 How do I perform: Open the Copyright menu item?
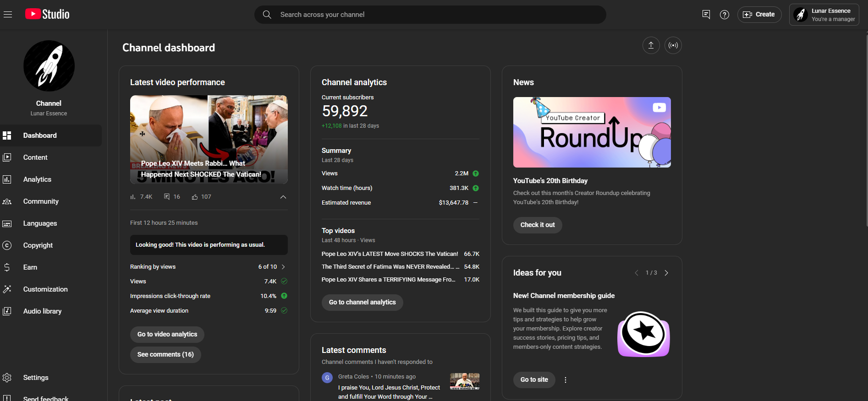pyautogui.click(x=51, y=245)
